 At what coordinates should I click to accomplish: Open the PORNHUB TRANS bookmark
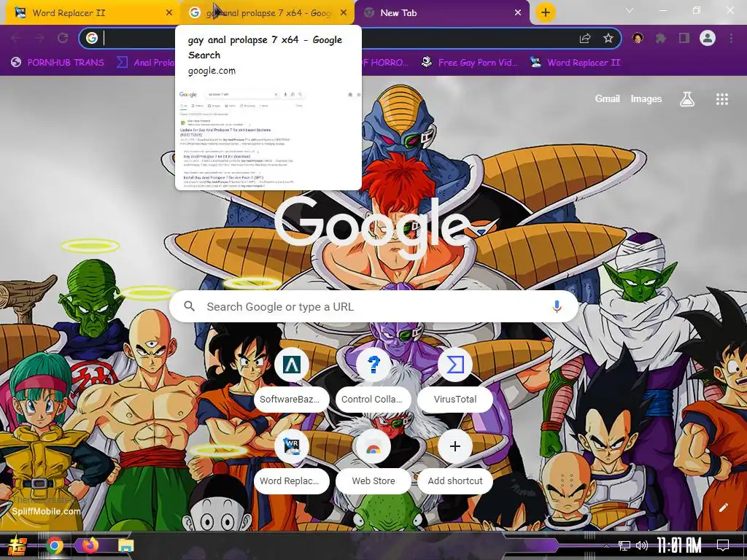[x=58, y=63]
